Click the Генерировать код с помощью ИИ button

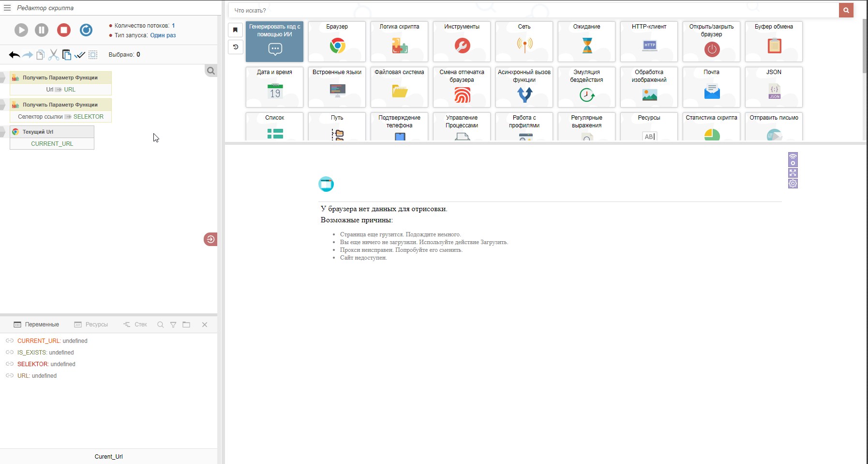(274, 41)
